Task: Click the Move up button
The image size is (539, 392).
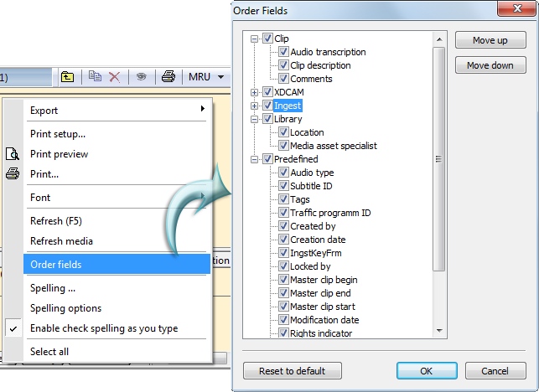Action: pos(490,40)
